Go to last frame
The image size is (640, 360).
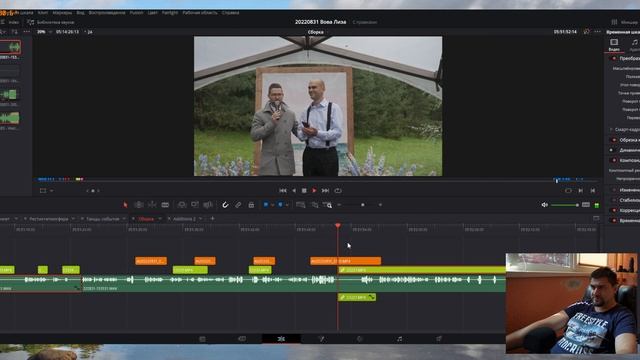coord(325,191)
